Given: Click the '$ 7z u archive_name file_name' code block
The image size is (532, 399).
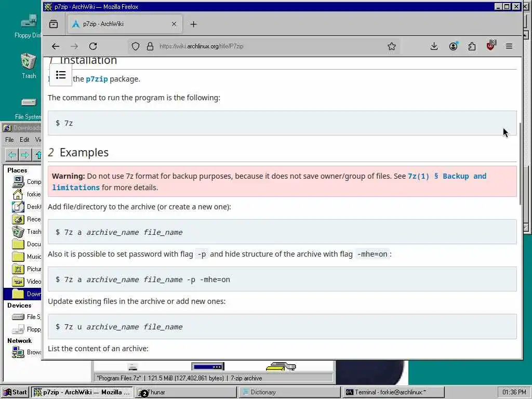Looking at the screenshot, I should click(282, 327).
